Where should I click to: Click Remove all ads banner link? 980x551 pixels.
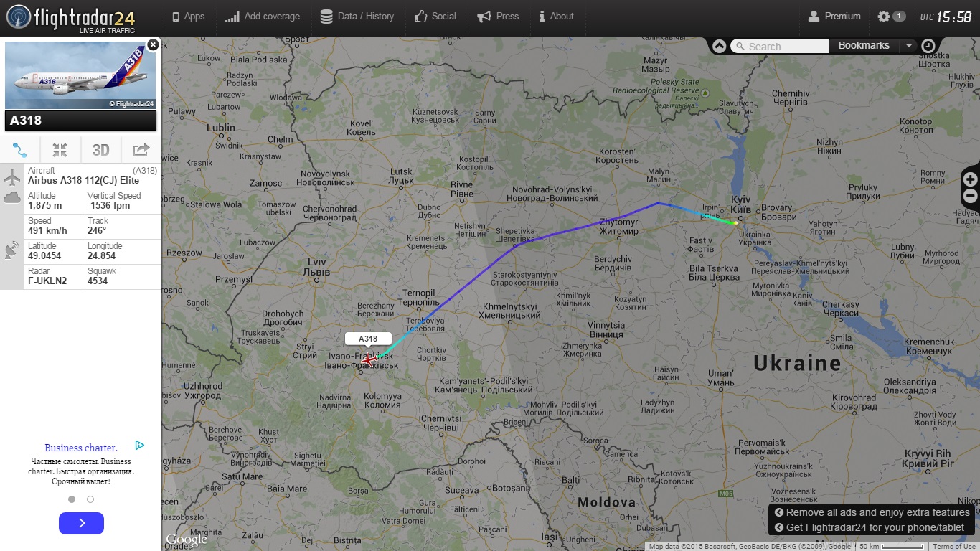[x=872, y=512]
